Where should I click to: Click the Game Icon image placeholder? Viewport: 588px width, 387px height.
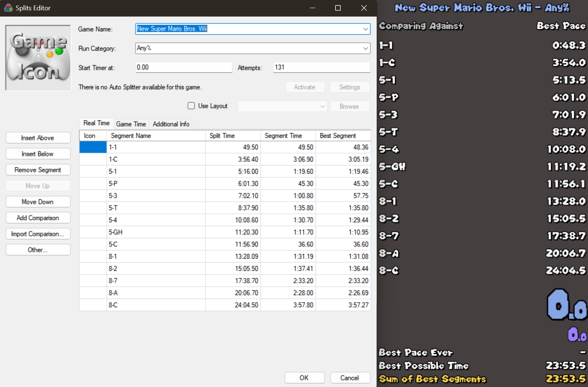point(38,58)
